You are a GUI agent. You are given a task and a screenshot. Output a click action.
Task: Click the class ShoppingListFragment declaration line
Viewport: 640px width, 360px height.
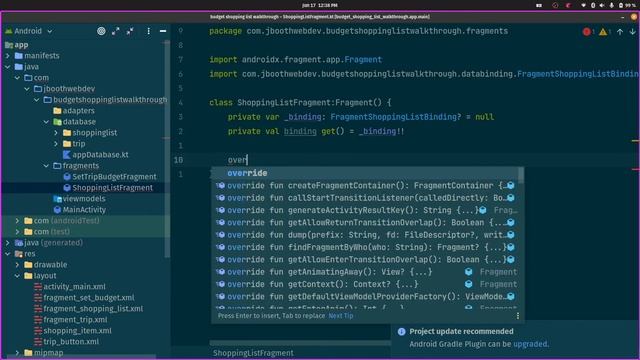(x=300, y=102)
